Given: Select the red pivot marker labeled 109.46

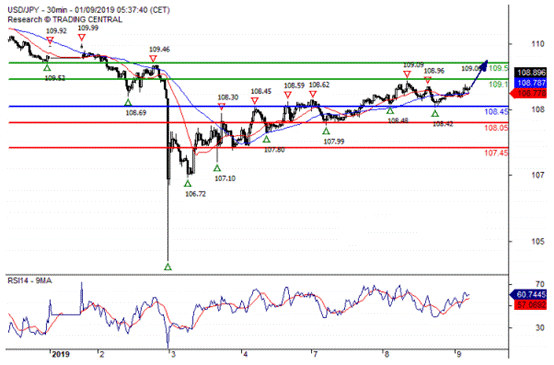Looking at the screenshot, I should [153, 59].
